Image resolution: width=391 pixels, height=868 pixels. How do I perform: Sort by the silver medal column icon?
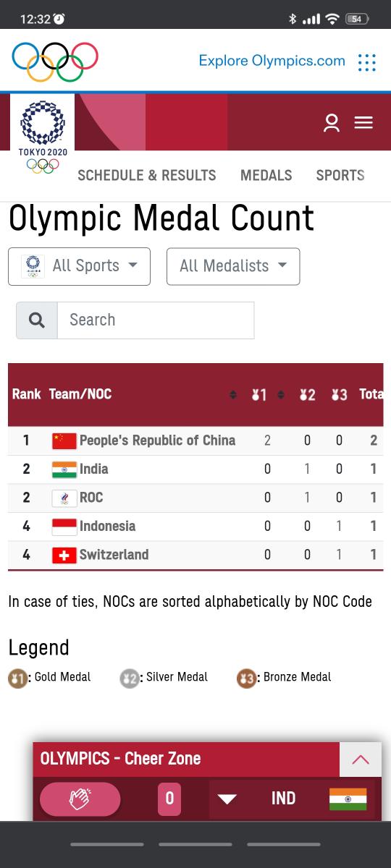click(307, 395)
